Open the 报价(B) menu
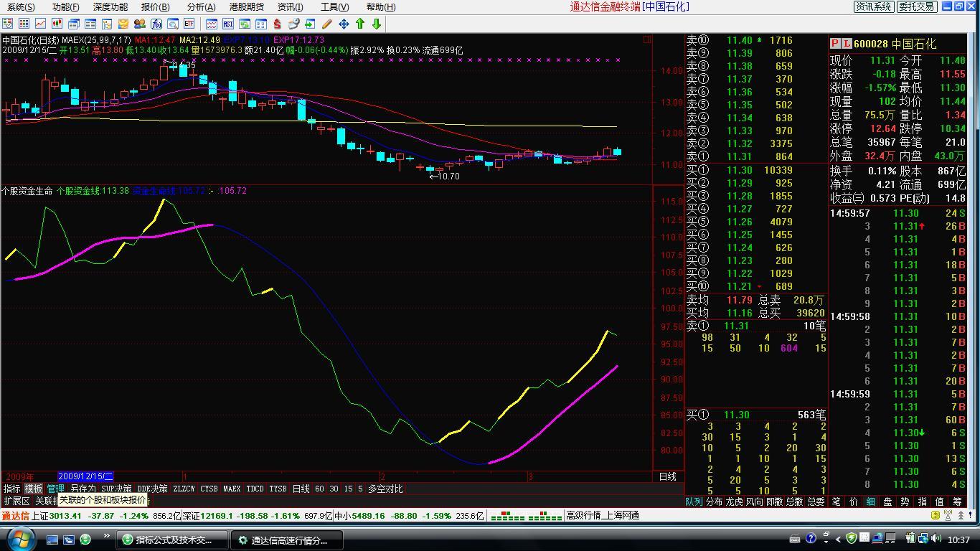This screenshot has height=551, width=980. (155, 6)
